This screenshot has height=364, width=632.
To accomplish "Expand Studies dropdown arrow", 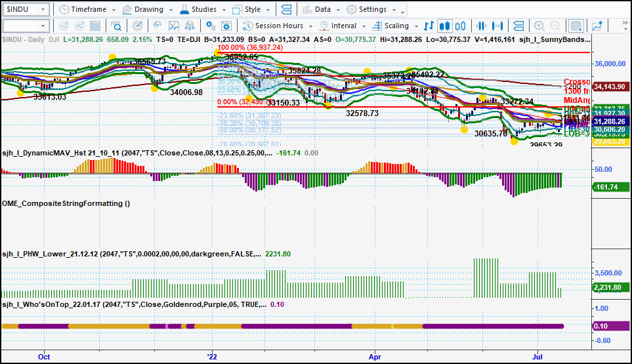I will [224, 10].
